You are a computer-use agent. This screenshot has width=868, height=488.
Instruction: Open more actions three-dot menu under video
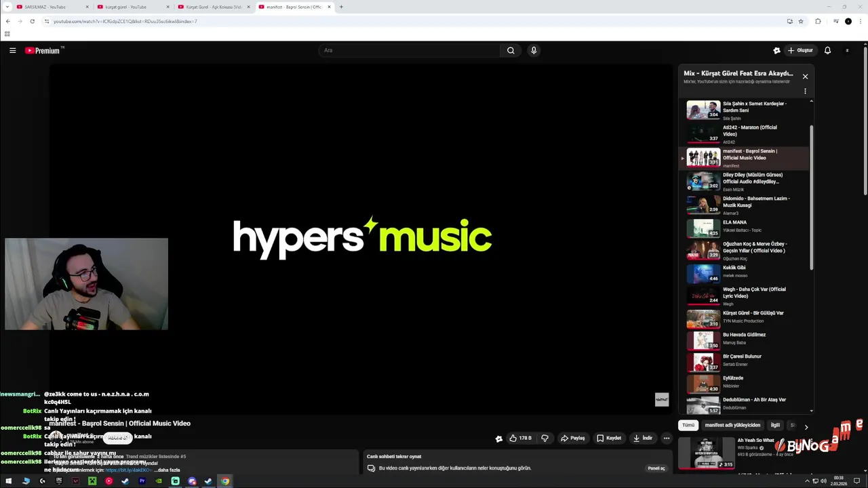[x=667, y=439]
